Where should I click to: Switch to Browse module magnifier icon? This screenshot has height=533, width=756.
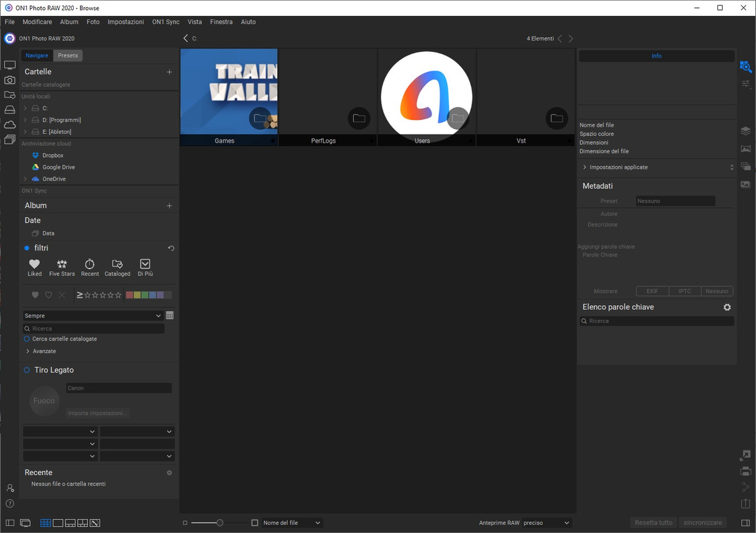(x=745, y=67)
